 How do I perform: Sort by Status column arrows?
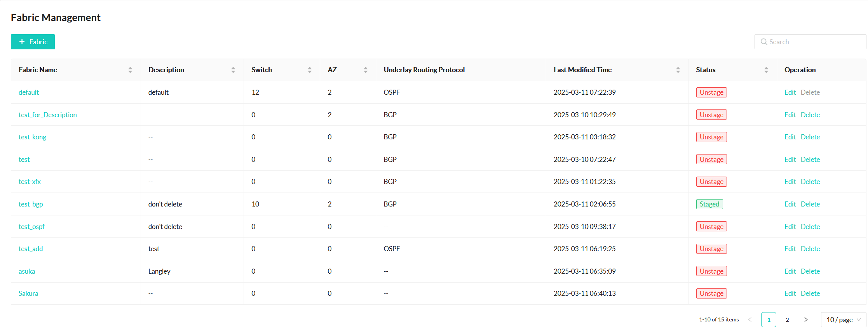tap(766, 70)
